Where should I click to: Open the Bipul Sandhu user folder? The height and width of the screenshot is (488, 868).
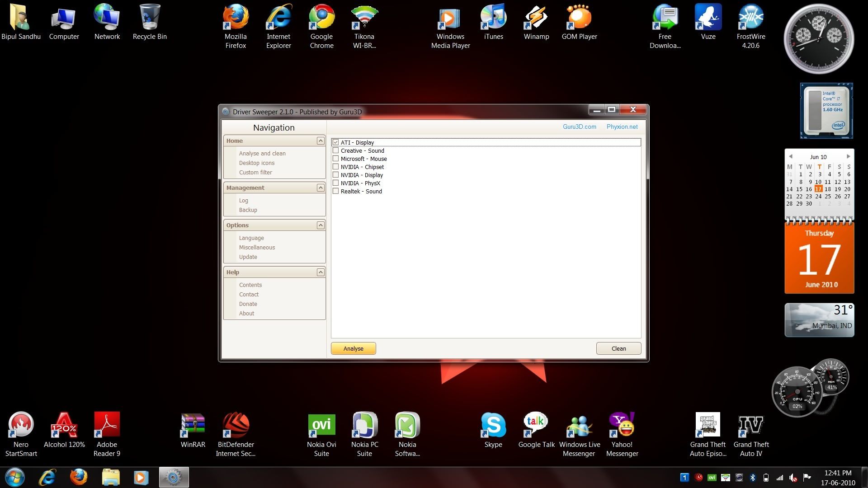click(x=21, y=22)
